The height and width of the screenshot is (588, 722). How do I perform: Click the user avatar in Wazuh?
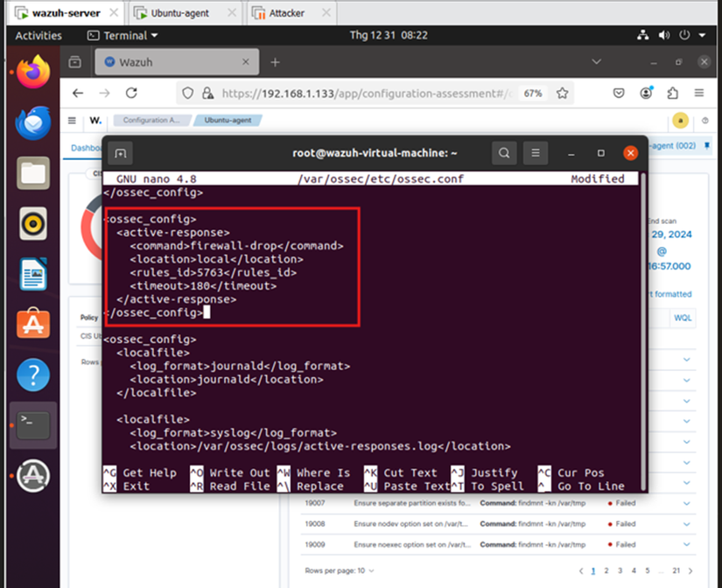coord(680,121)
